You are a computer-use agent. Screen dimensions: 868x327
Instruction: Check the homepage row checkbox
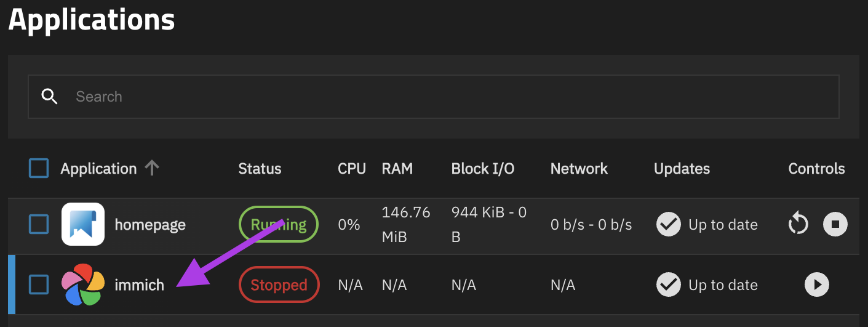[x=39, y=224]
